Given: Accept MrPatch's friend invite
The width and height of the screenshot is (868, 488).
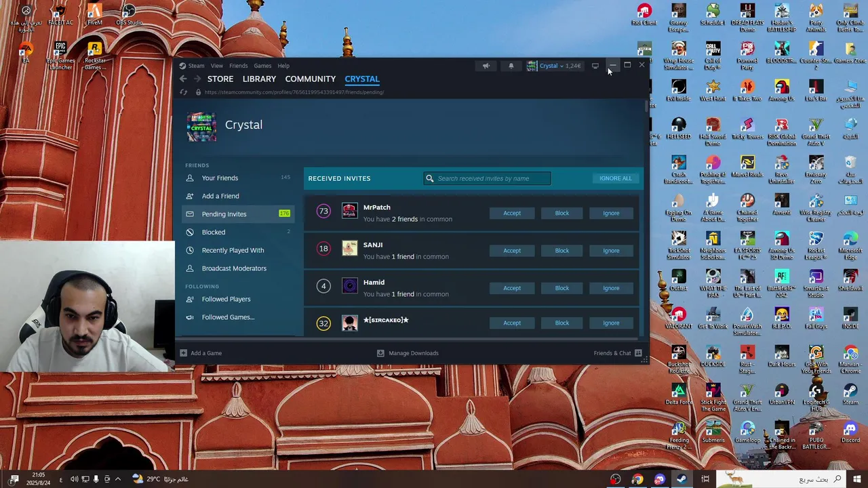Looking at the screenshot, I should click(x=512, y=213).
